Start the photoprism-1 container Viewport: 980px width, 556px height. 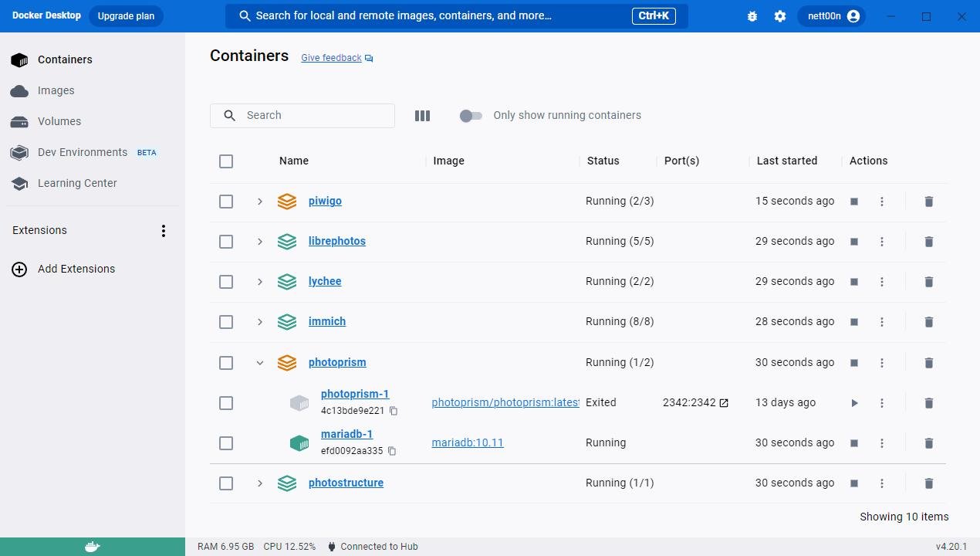click(854, 403)
